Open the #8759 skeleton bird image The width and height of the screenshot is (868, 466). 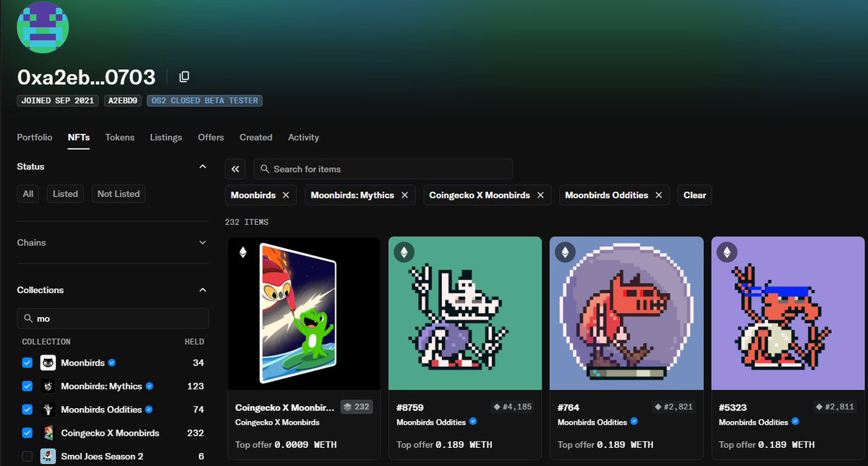pyautogui.click(x=465, y=313)
